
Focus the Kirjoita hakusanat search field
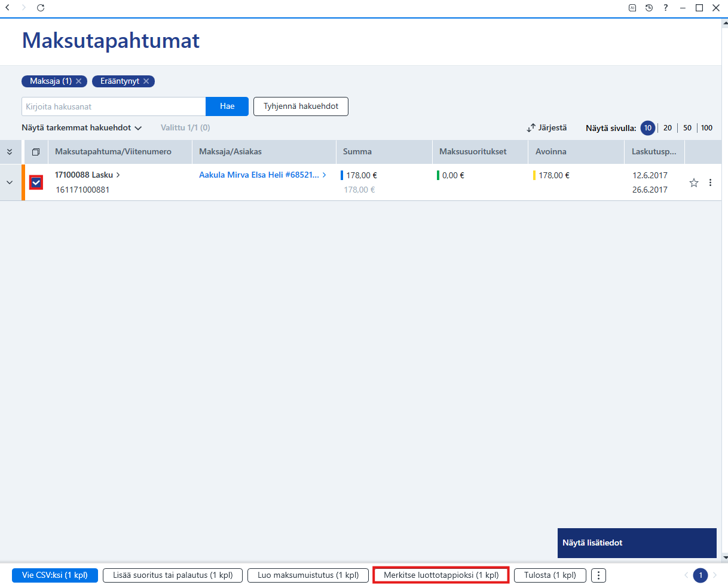pyautogui.click(x=114, y=106)
